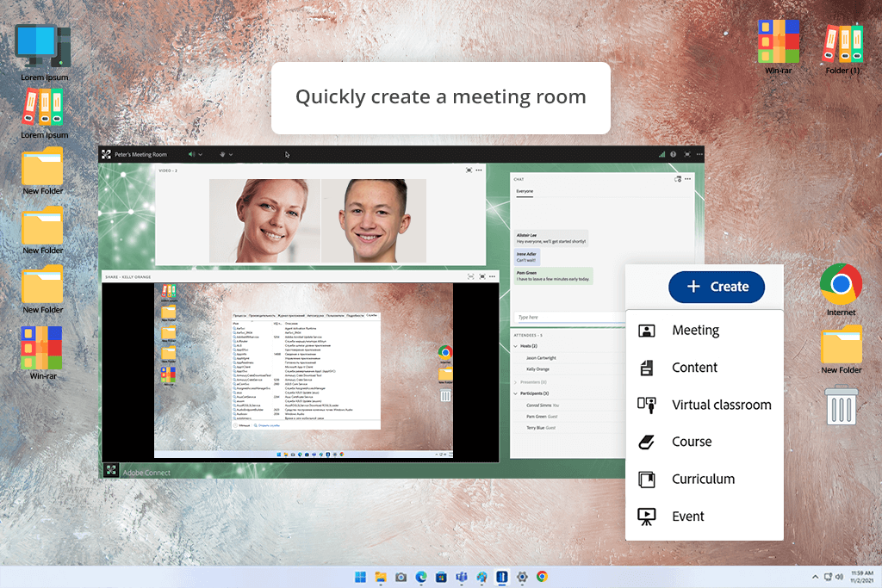Open the Chat pod options menu
Viewport: 882px width, 588px height.
point(688,179)
